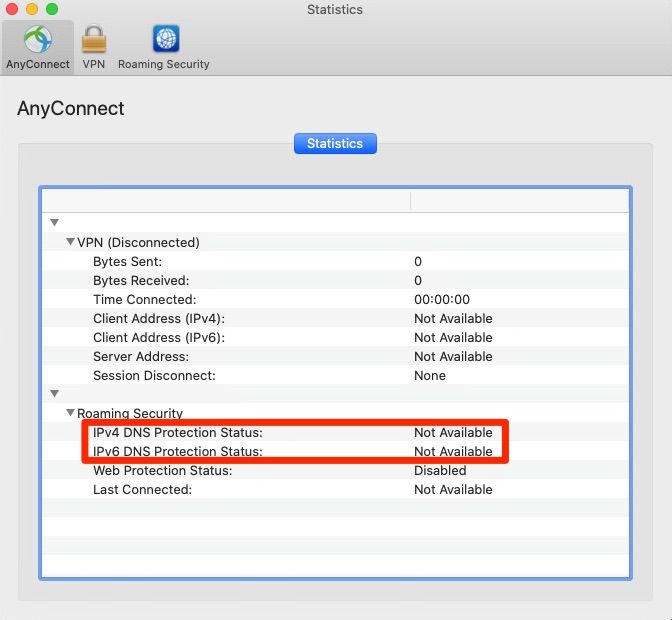672x620 pixels.
Task: Open the VPN padlock icon
Action: [x=93, y=39]
